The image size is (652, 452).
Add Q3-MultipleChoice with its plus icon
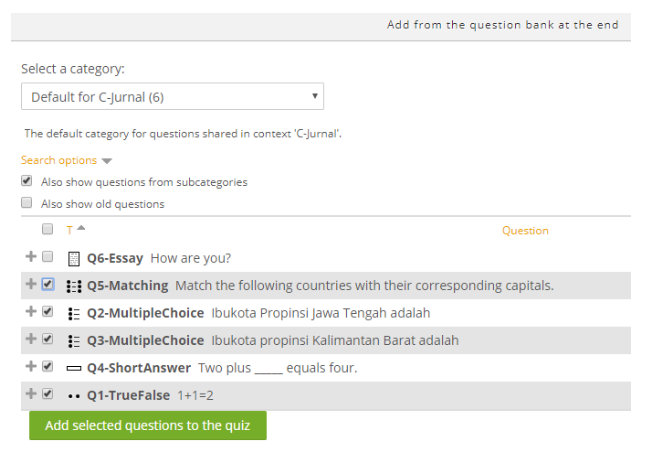(31, 340)
